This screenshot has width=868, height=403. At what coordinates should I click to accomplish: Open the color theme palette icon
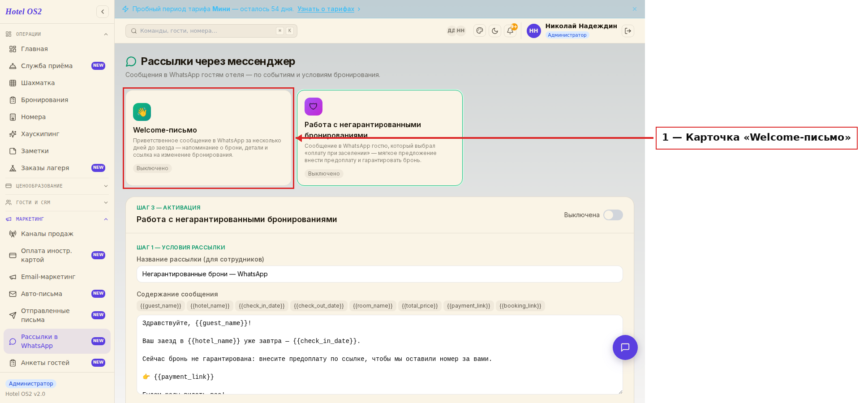[x=480, y=31]
